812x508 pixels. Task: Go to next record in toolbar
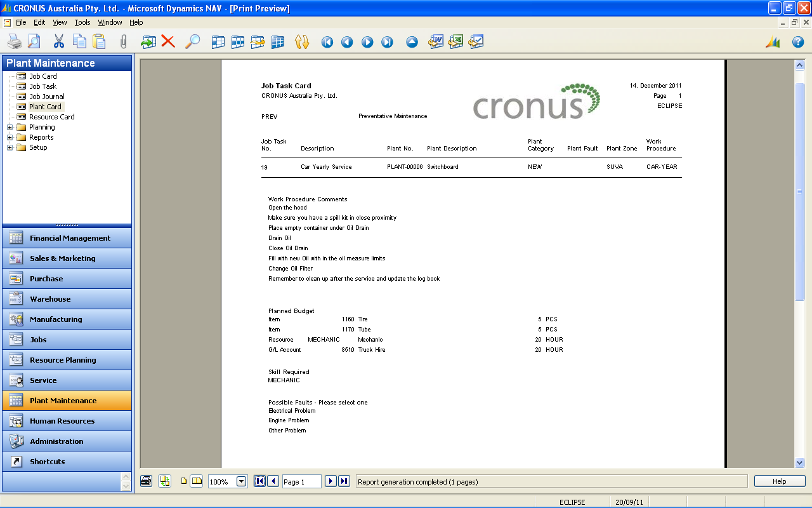coord(367,42)
